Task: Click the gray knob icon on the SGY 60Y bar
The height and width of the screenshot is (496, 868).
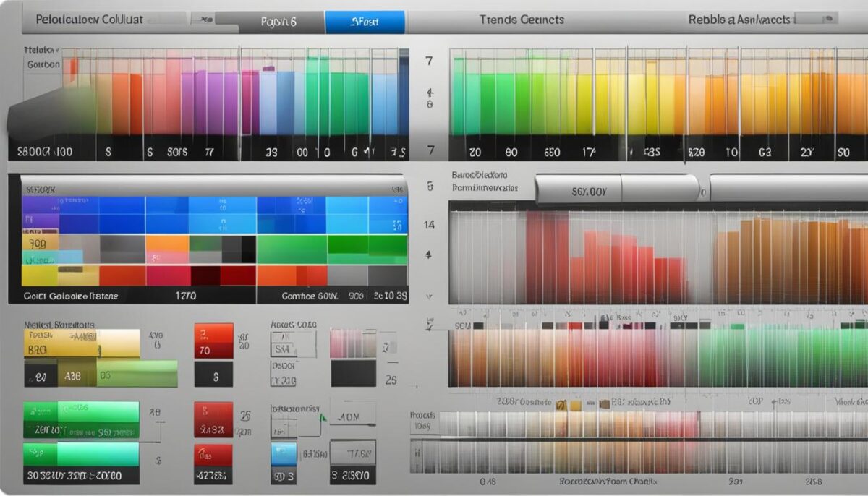Action: coord(702,191)
